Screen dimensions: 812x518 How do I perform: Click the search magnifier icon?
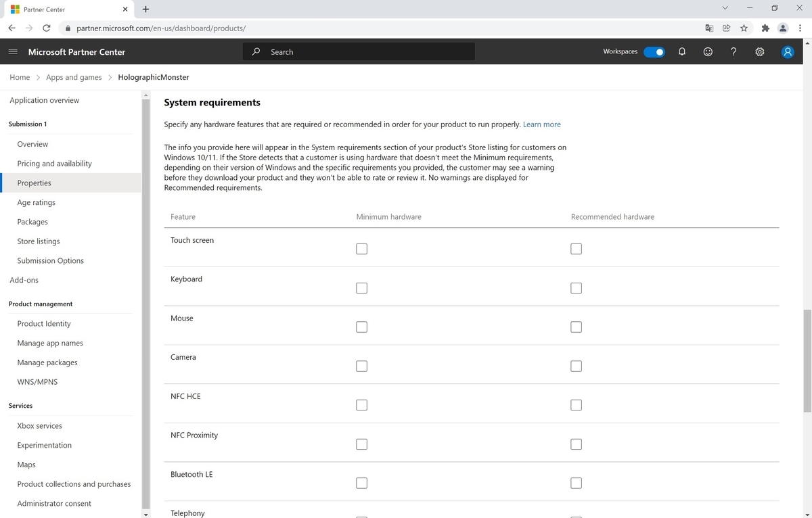(256, 51)
